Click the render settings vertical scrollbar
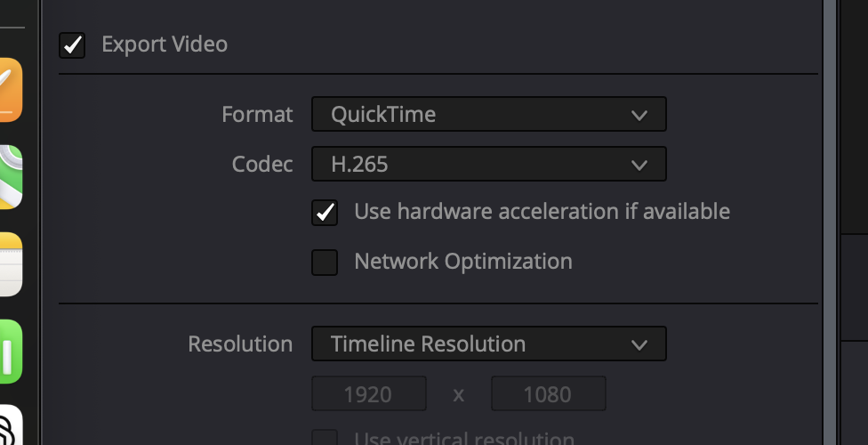This screenshot has width=868, height=445. 829,222
